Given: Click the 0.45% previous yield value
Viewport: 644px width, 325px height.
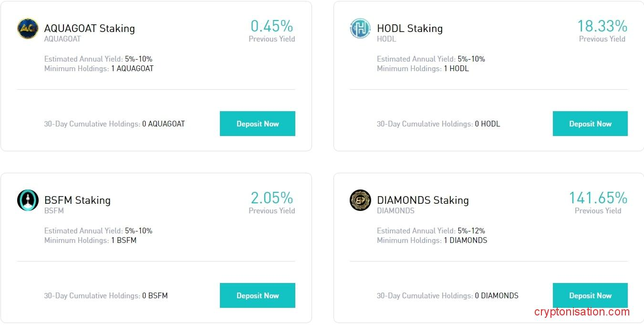Looking at the screenshot, I should (271, 26).
